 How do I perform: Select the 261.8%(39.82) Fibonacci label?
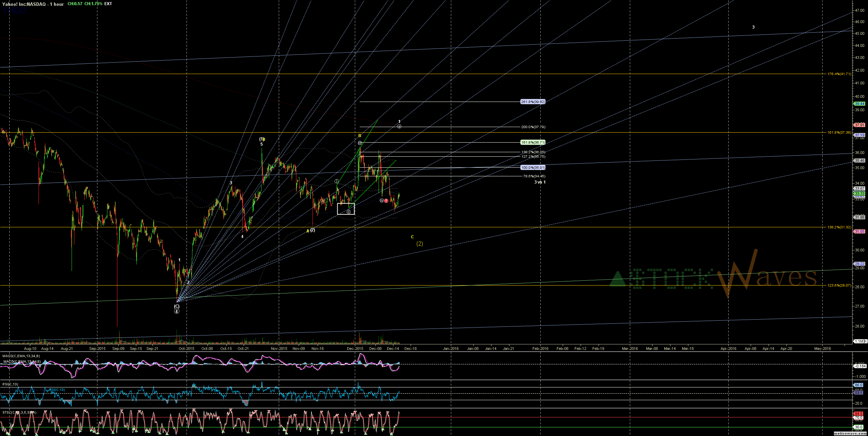(533, 102)
